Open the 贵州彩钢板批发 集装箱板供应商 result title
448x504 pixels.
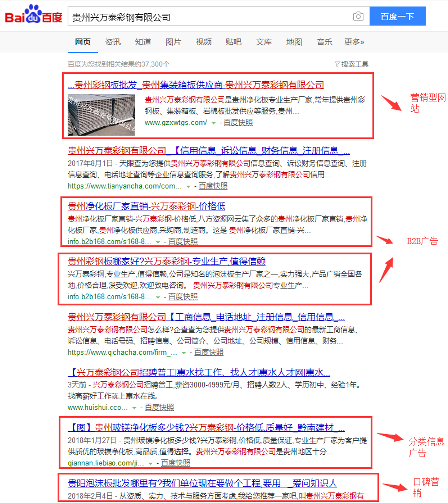[x=196, y=85]
